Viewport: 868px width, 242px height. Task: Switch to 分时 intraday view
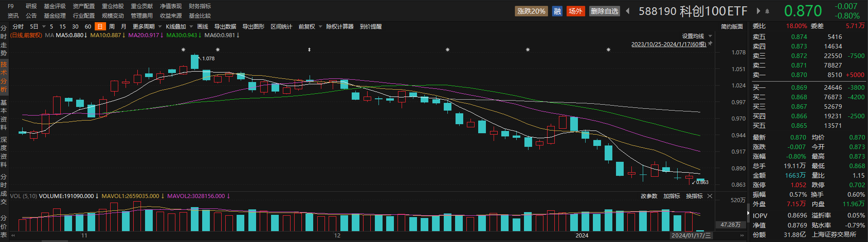pyautogui.click(x=18, y=27)
